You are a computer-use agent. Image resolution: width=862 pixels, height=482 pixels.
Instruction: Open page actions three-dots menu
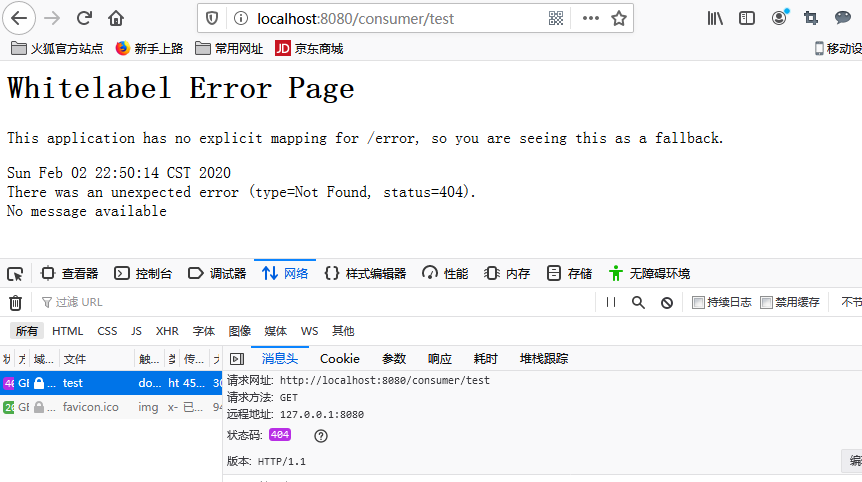(590, 18)
